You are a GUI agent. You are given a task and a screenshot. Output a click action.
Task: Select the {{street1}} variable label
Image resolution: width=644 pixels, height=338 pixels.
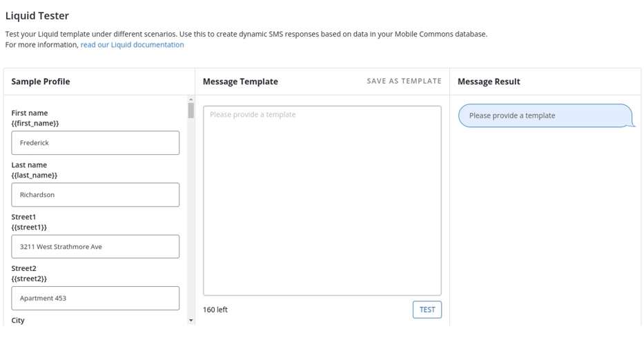click(29, 227)
